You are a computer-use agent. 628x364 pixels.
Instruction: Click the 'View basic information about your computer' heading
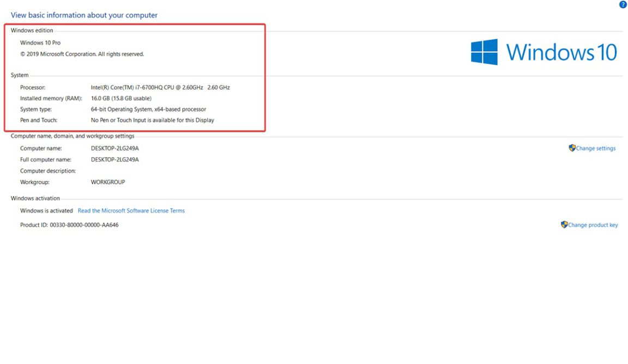coord(84,15)
